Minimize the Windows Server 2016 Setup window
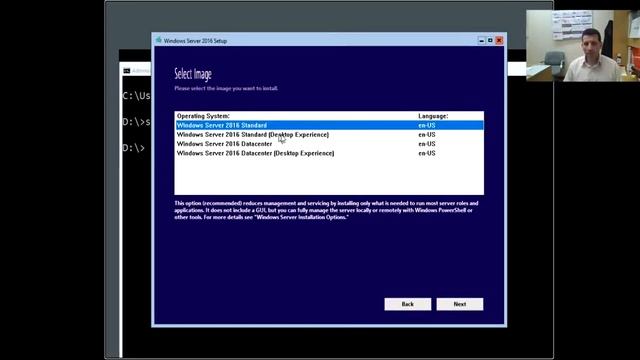Screen dimensions: 640x360 (481, 40)
